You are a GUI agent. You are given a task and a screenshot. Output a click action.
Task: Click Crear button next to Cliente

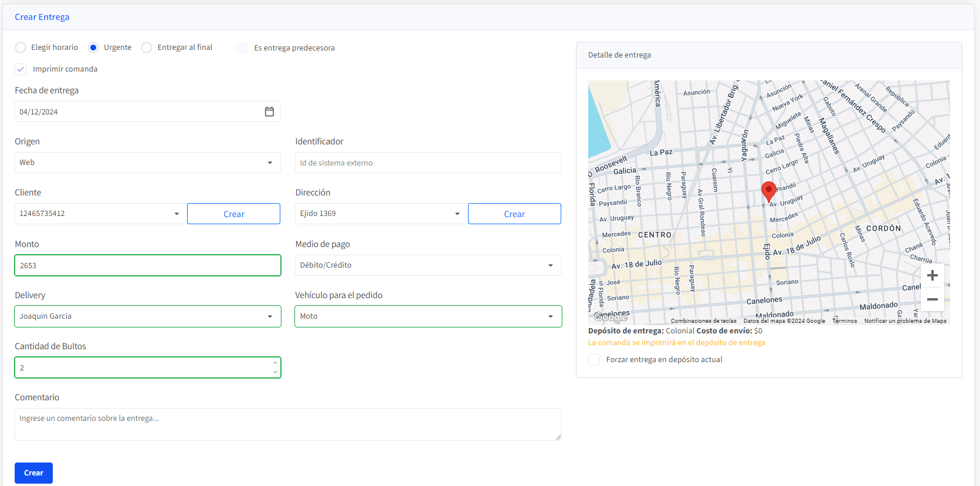tap(233, 214)
